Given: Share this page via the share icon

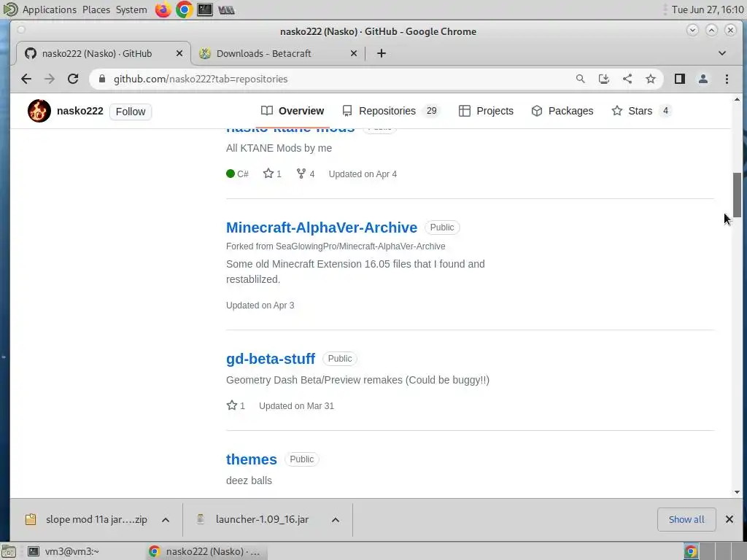Looking at the screenshot, I should [x=627, y=79].
